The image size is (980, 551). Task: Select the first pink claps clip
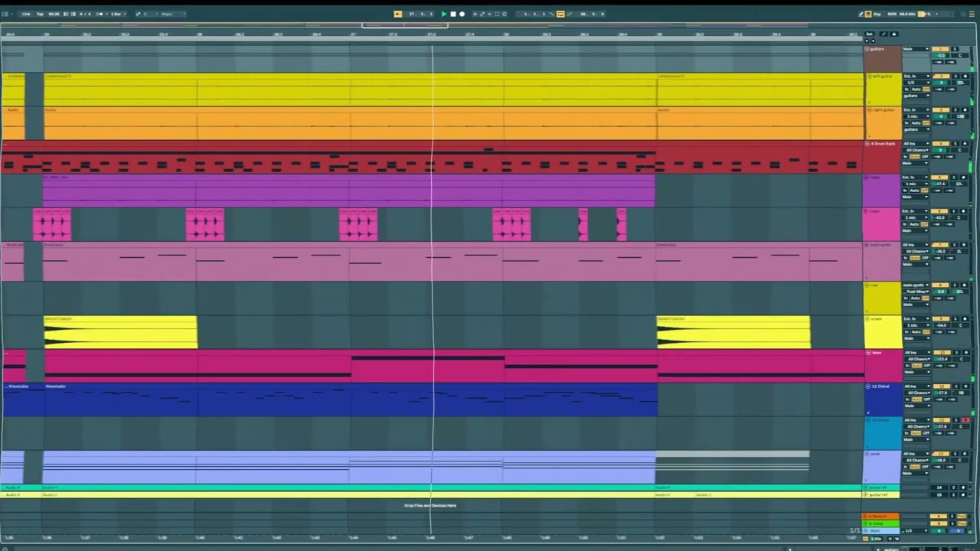[x=52, y=224]
